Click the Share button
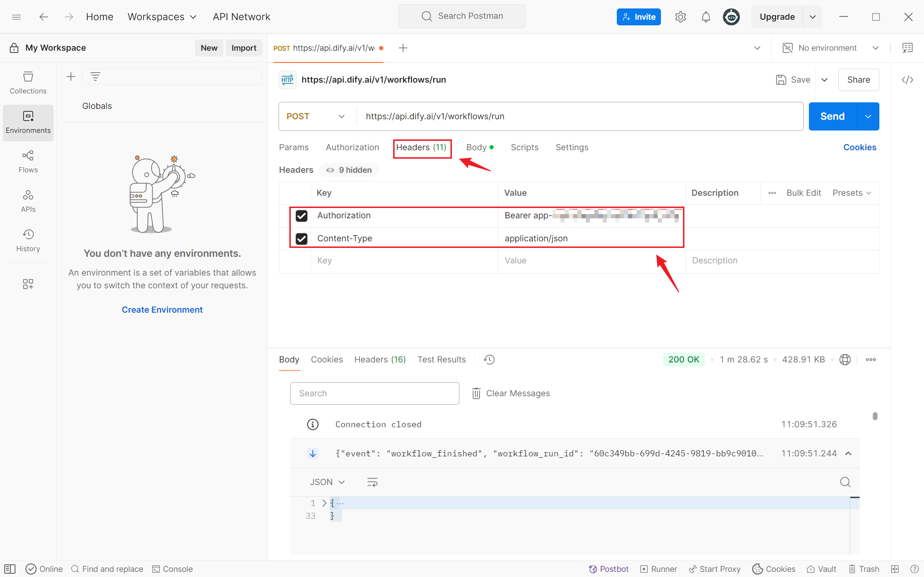This screenshot has height=577, width=924. tap(859, 80)
